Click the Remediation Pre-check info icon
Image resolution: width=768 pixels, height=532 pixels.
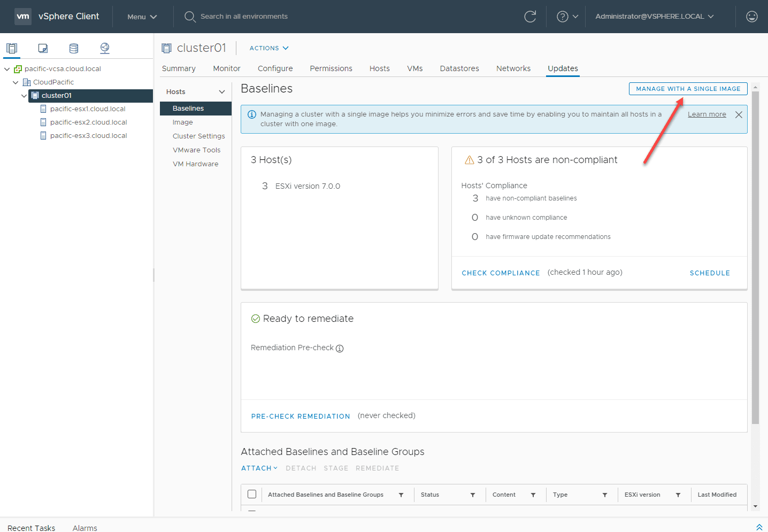pyautogui.click(x=340, y=349)
